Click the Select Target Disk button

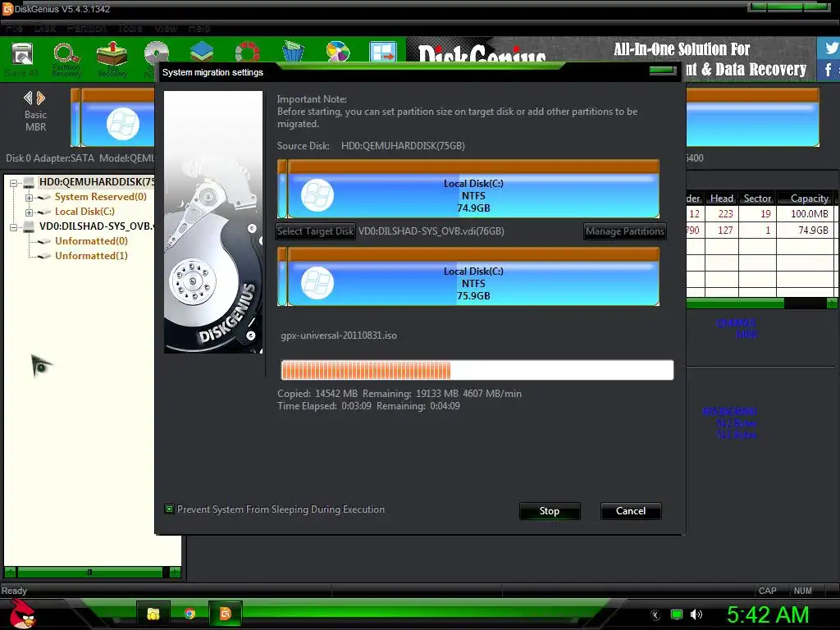[316, 231]
